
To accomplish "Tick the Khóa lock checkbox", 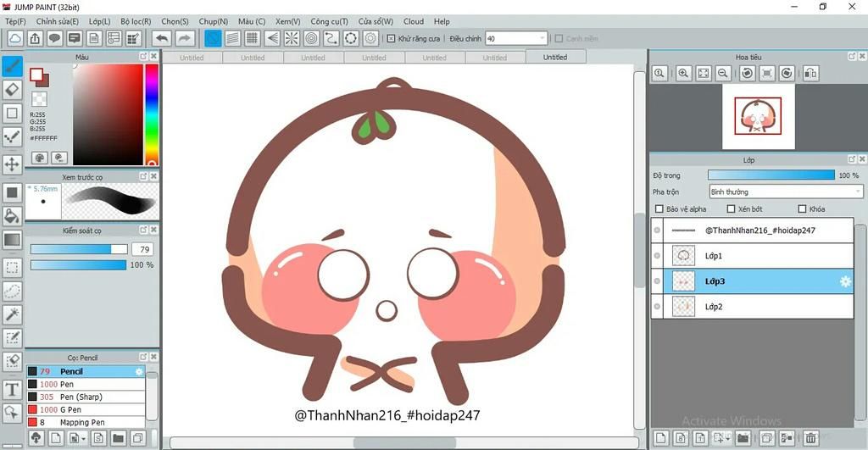I will click(x=802, y=209).
